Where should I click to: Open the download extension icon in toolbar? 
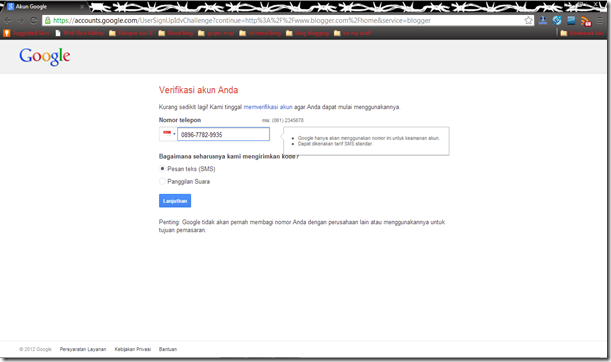pos(542,20)
